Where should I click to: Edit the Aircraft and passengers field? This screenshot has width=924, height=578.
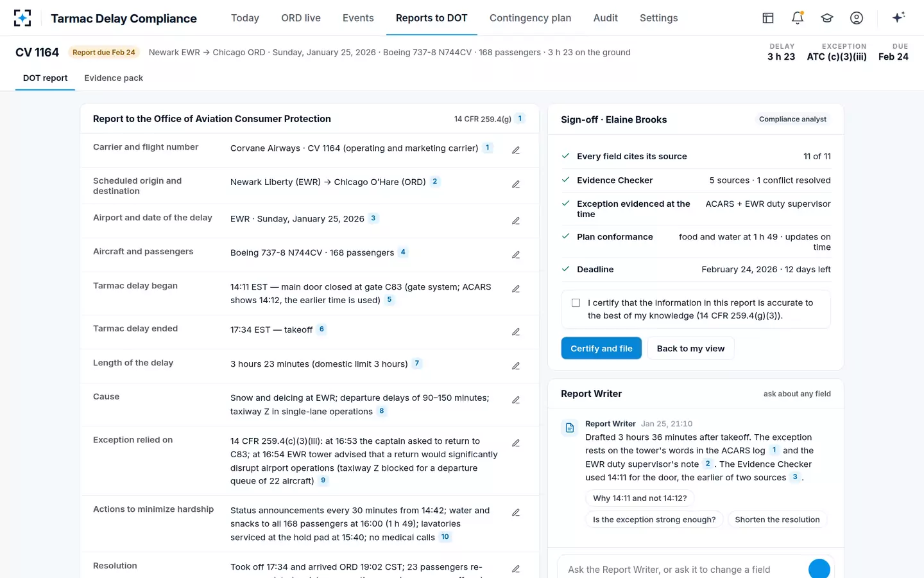[516, 255]
